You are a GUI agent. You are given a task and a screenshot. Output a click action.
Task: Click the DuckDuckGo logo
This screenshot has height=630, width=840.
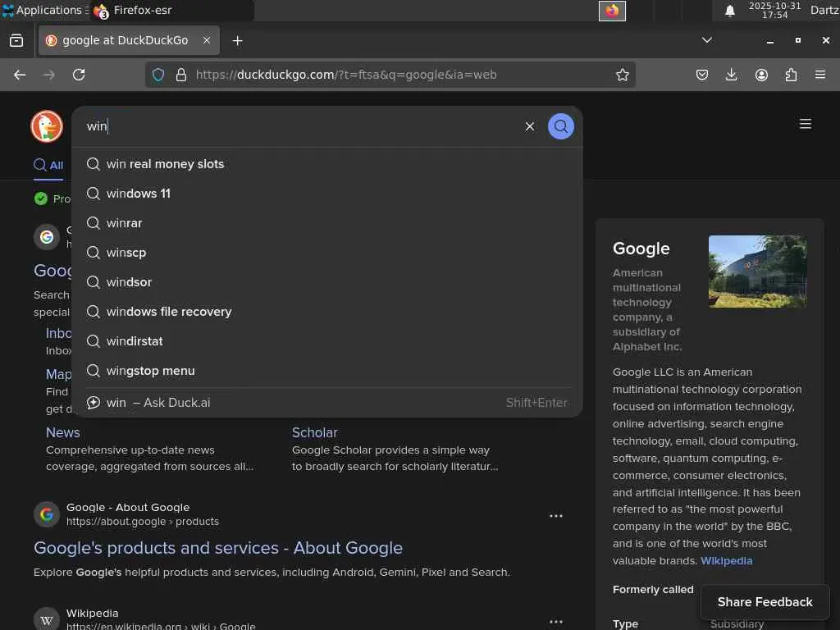point(47,126)
